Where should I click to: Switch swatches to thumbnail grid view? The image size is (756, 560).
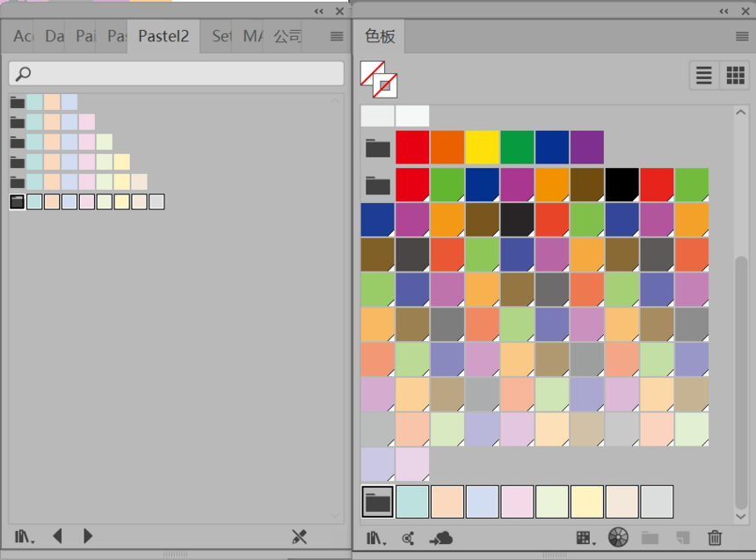[x=735, y=76]
